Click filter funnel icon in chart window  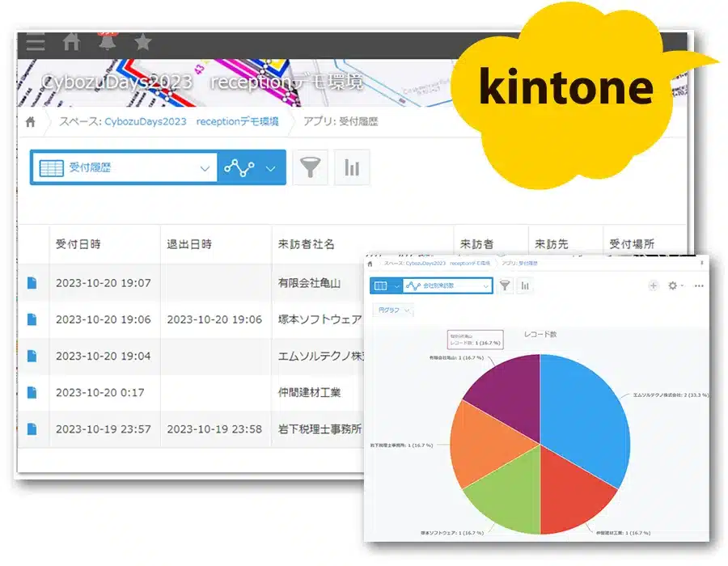click(505, 285)
